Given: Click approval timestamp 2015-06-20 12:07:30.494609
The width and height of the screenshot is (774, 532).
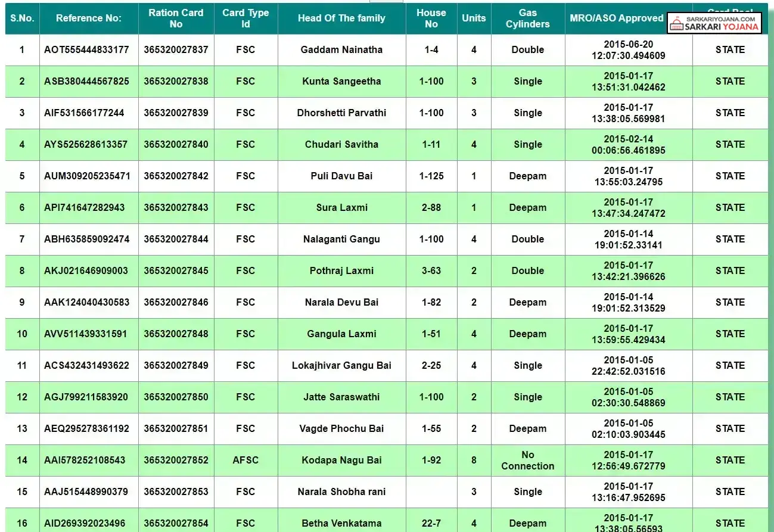Looking at the screenshot, I should click(629, 50).
